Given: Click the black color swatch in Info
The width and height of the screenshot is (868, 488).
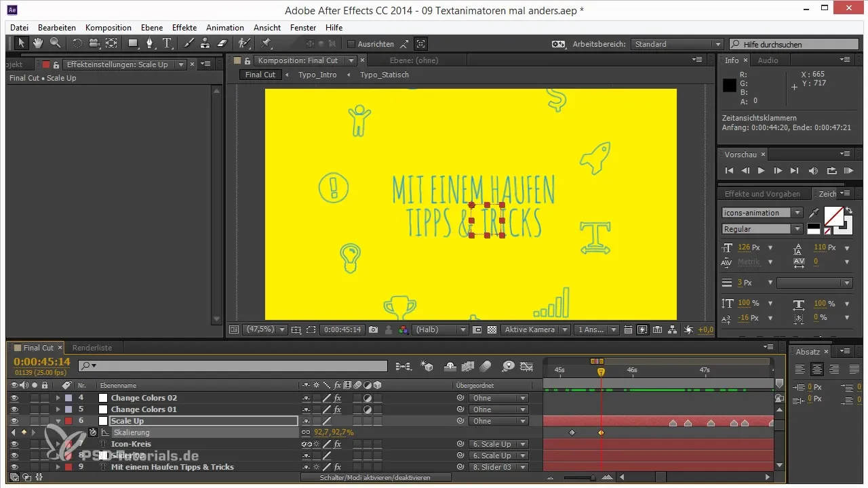Looking at the screenshot, I should (x=730, y=85).
